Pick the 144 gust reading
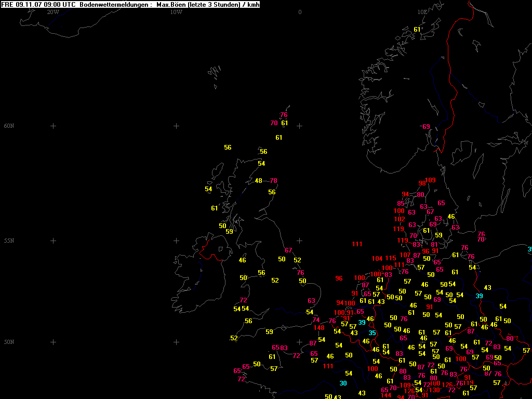The height and width of the screenshot is (399, 532). click(x=386, y=395)
